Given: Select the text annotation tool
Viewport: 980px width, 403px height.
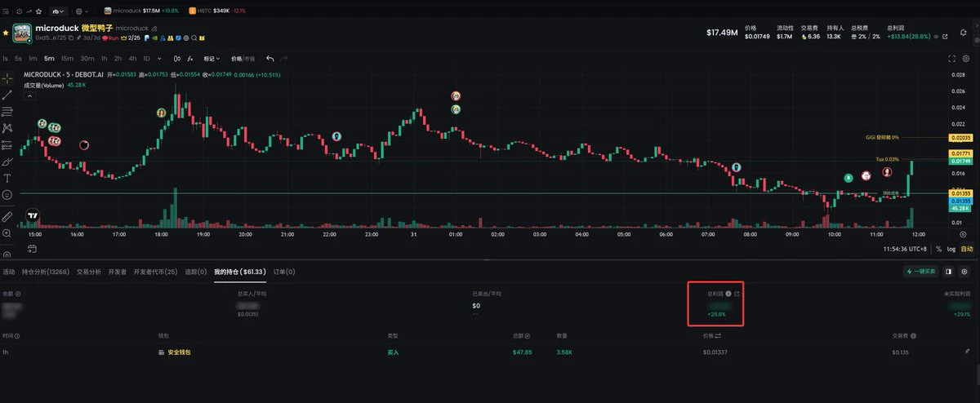Looking at the screenshot, I should point(7,178).
